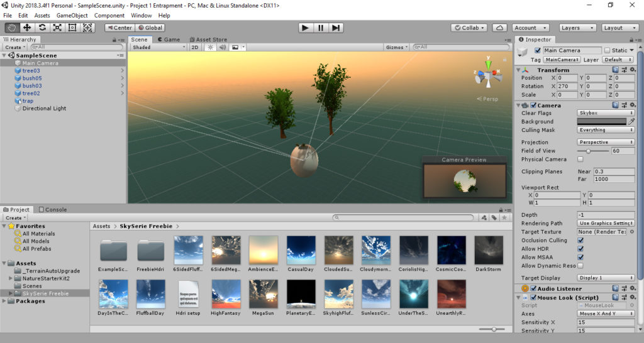The width and height of the screenshot is (644, 343).
Task: Click the Step frame button
Action: pos(336,28)
